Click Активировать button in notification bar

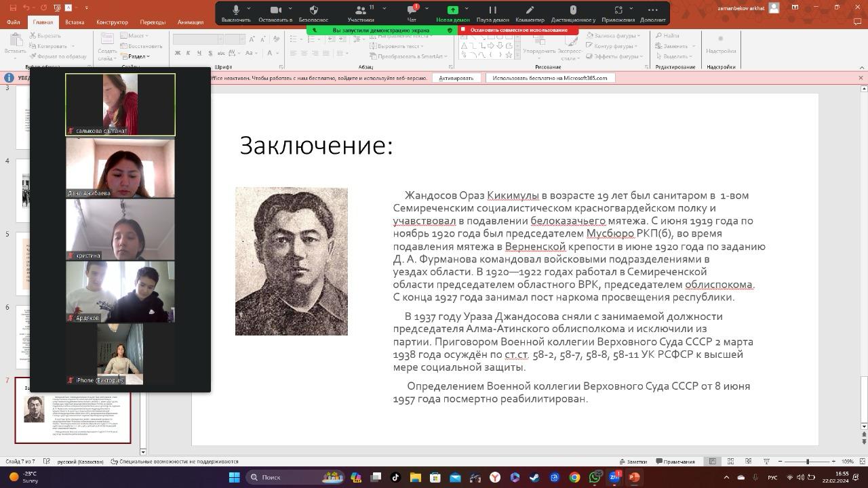456,78
